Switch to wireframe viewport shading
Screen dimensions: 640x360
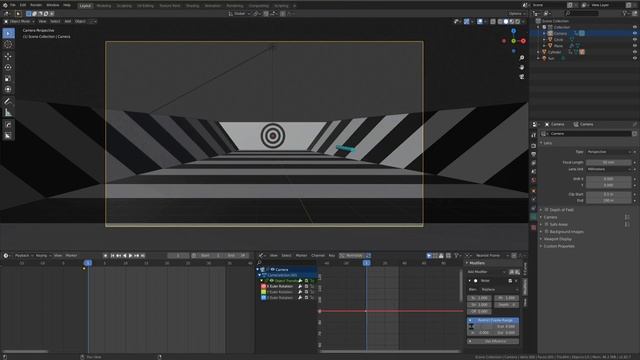[500, 21]
